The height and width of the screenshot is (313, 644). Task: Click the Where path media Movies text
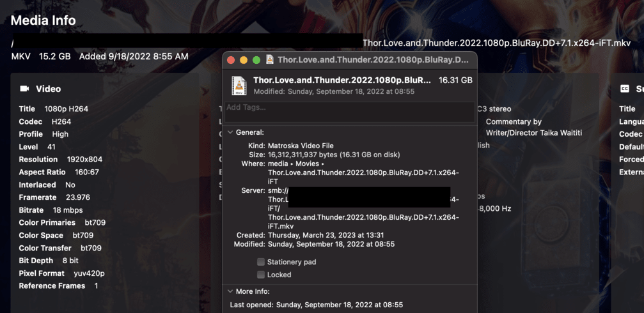(x=296, y=164)
